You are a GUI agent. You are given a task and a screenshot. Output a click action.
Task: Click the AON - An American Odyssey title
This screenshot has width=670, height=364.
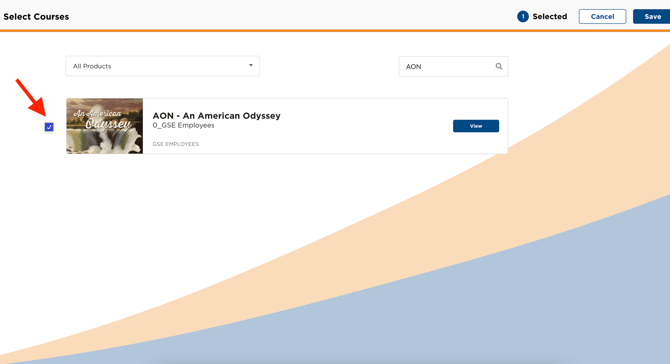point(217,116)
